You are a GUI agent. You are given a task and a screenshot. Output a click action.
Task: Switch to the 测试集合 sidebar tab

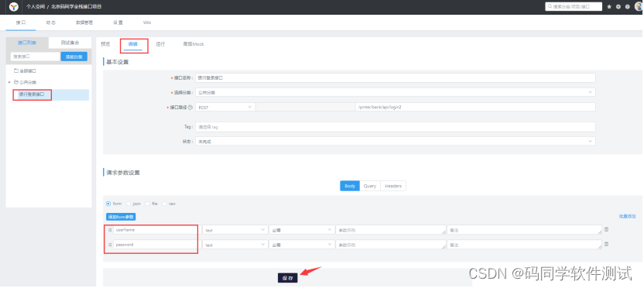click(70, 43)
